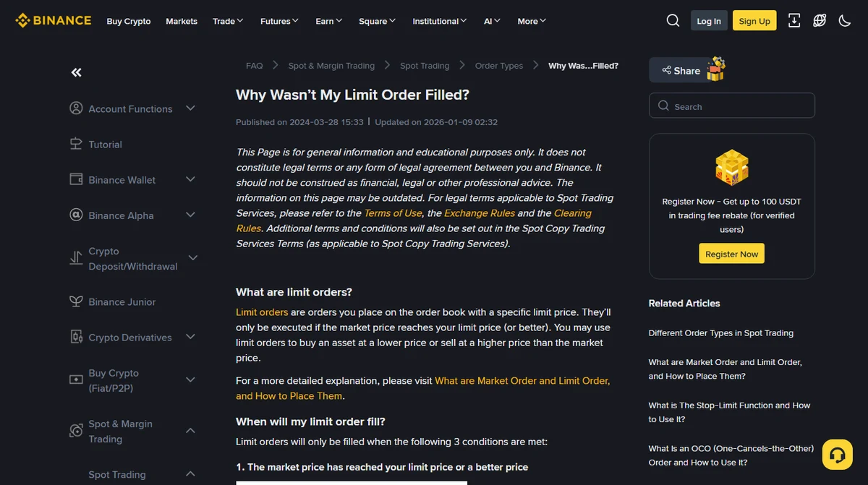Collapse Spot Trading submenu chevron
868x485 pixels.
[x=190, y=474]
